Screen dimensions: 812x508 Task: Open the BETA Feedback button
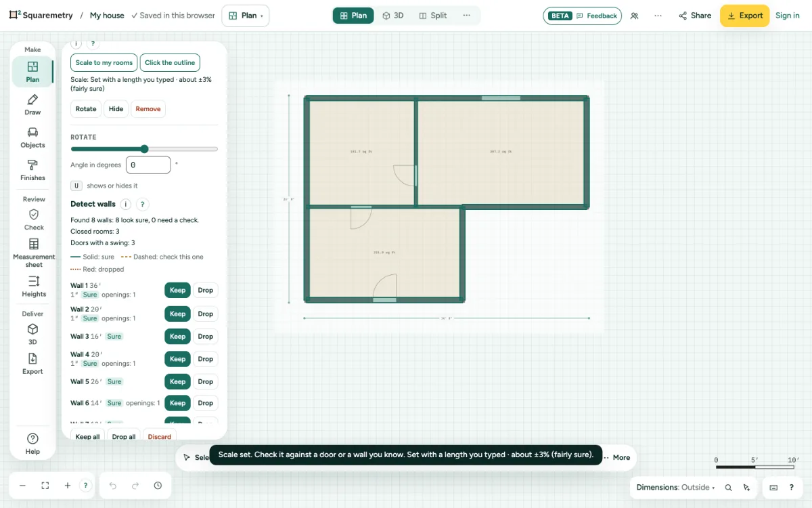tap(582, 16)
